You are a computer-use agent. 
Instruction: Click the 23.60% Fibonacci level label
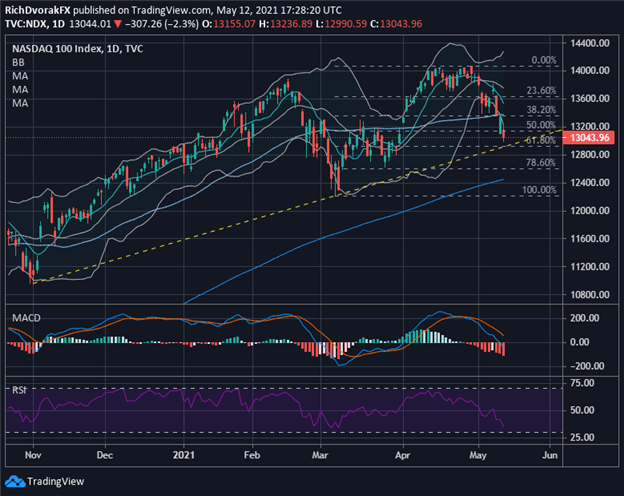pos(541,90)
